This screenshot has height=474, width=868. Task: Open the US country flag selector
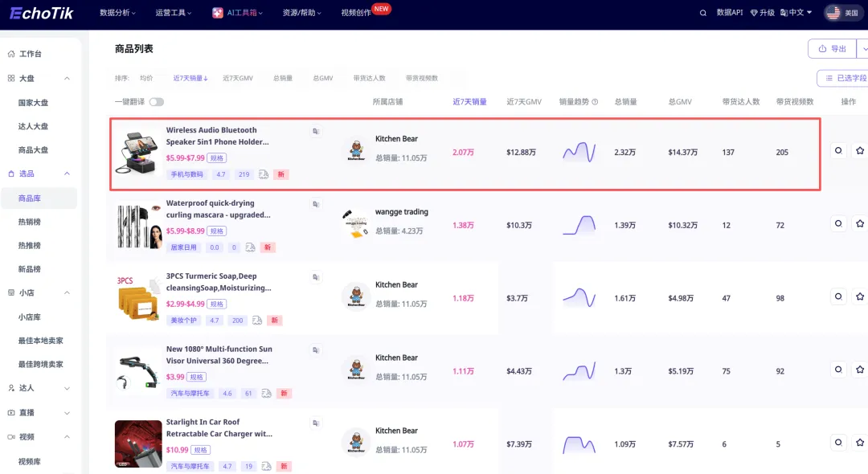[842, 13]
